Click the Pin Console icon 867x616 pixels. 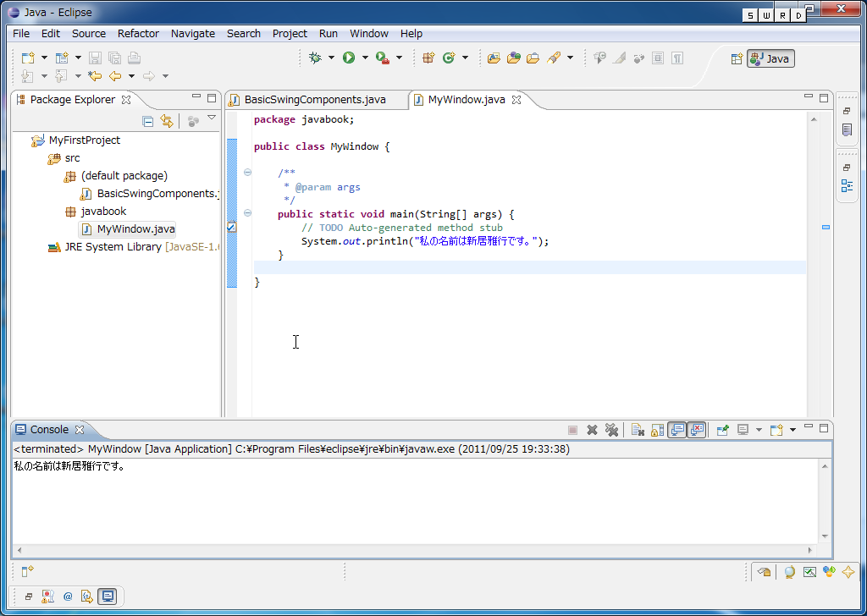pos(722,430)
